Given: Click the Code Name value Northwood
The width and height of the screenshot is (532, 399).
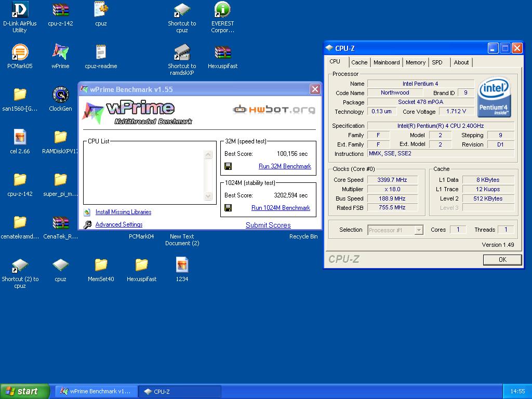Looking at the screenshot, I should (x=395, y=92).
